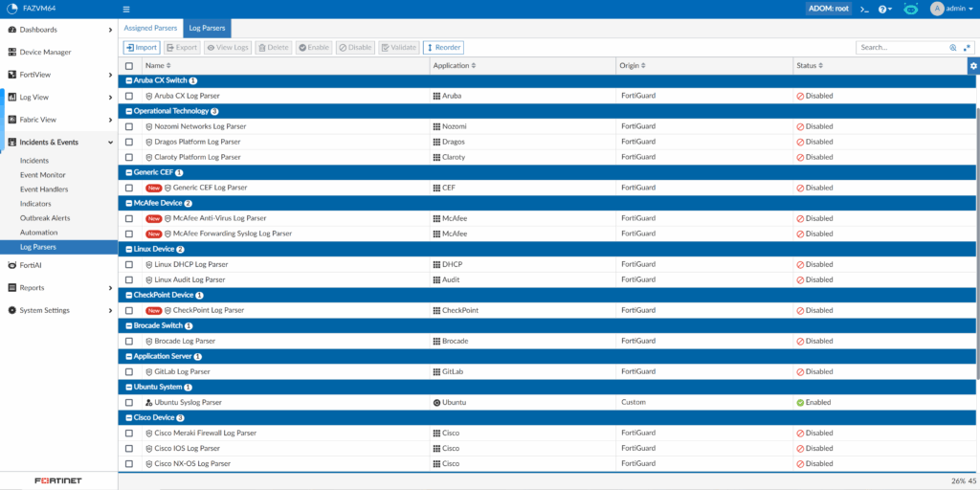Image resolution: width=980 pixels, height=490 pixels.
Task: Click the Export button
Action: tap(182, 48)
